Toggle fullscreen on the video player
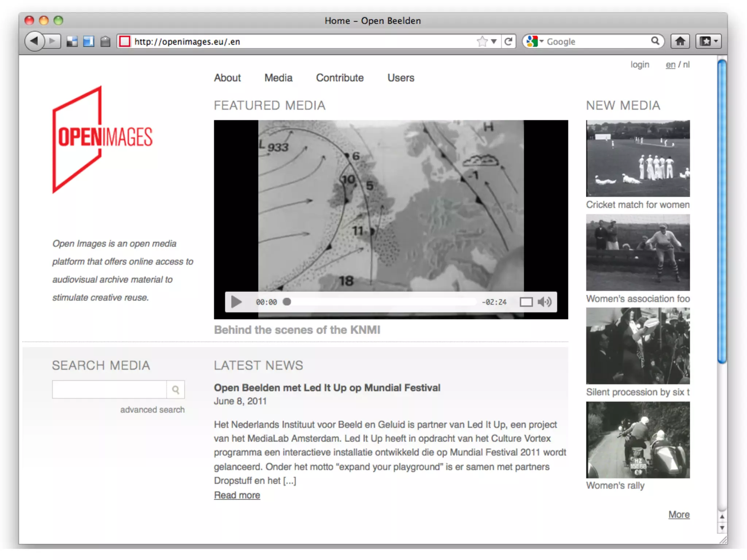 click(526, 302)
